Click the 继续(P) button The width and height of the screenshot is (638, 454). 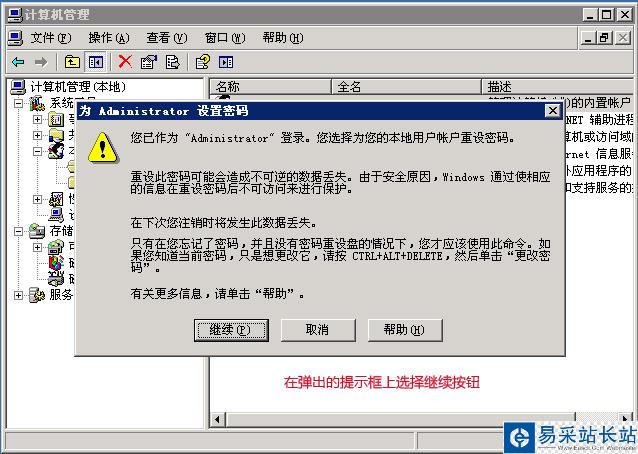coord(231,330)
